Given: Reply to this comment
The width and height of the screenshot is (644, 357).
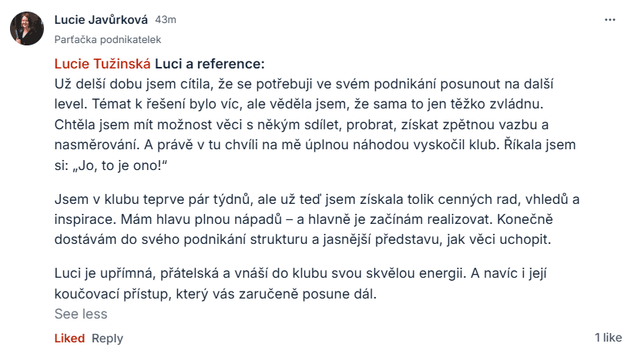Looking at the screenshot, I should tap(107, 338).
